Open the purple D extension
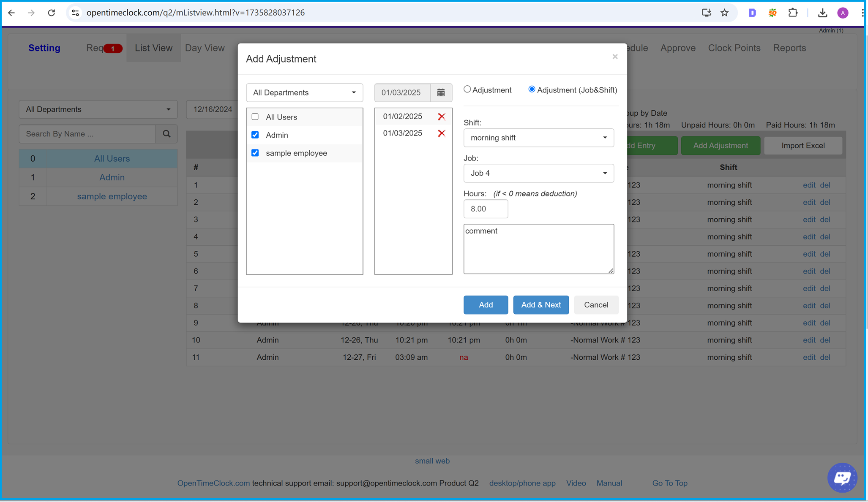868x502 pixels. pyautogui.click(x=752, y=13)
